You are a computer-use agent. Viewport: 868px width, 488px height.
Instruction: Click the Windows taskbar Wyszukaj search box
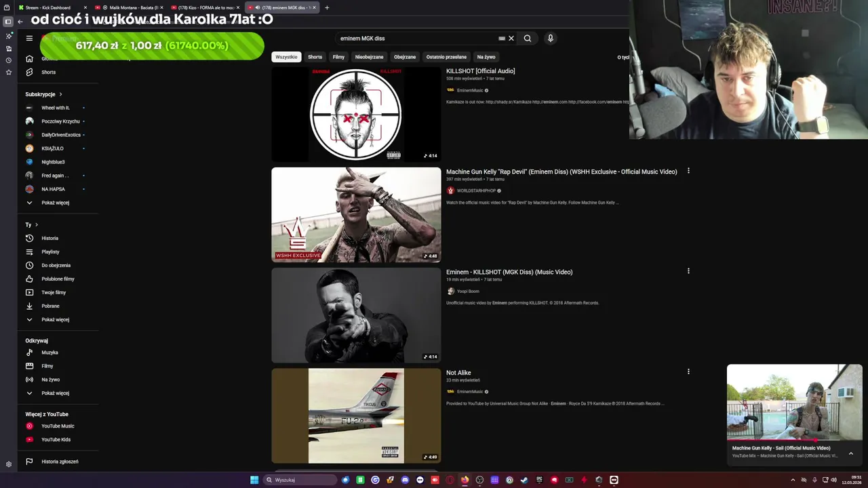pos(301,480)
